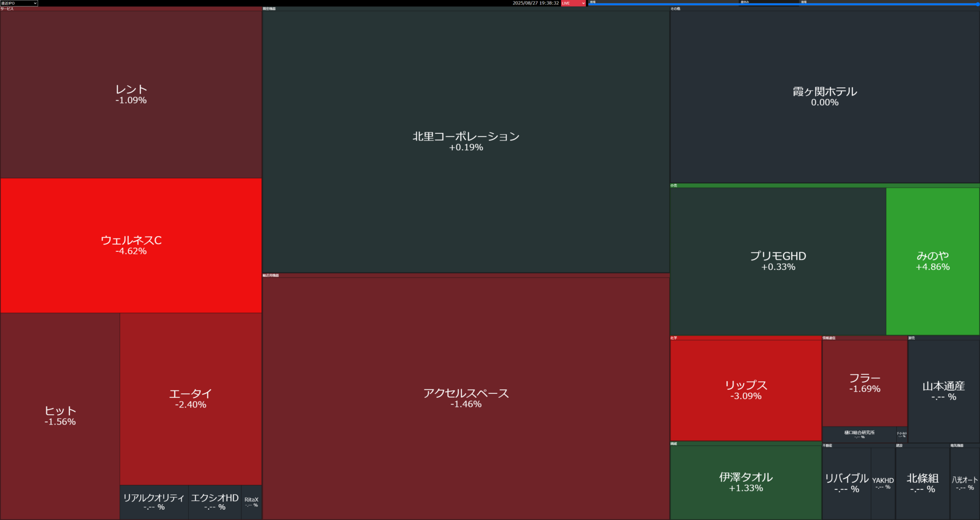This screenshot has width=980, height=520.
Task: Click the blue time slider handle
Action: pyautogui.click(x=977, y=4)
